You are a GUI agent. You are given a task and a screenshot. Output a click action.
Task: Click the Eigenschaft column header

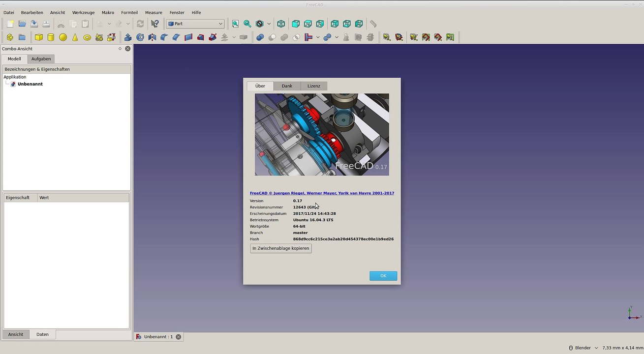(x=20, y=198)
